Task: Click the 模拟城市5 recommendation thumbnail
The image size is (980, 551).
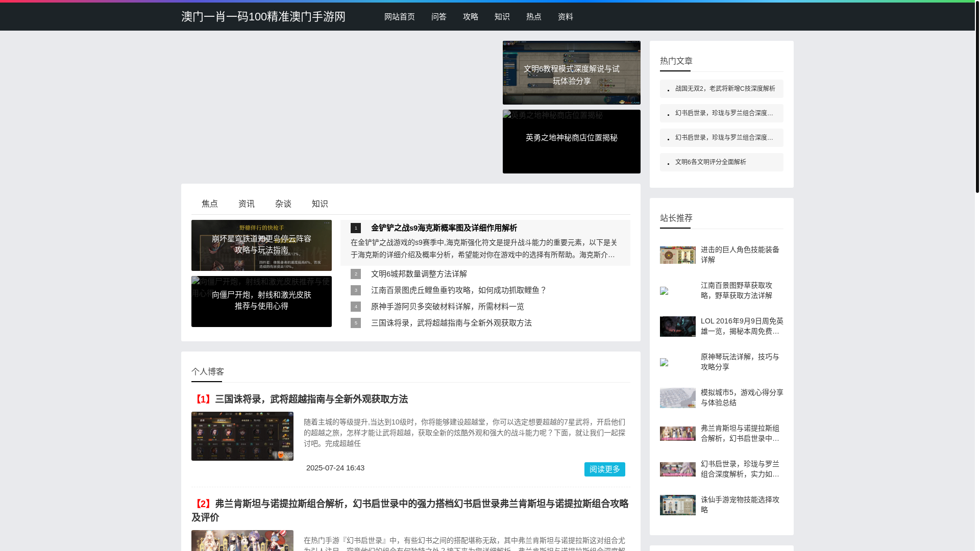Action: click(677, 398)
